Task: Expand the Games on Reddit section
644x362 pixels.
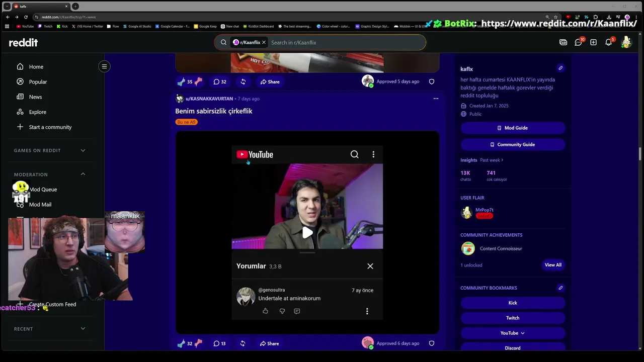Action: 83,150
